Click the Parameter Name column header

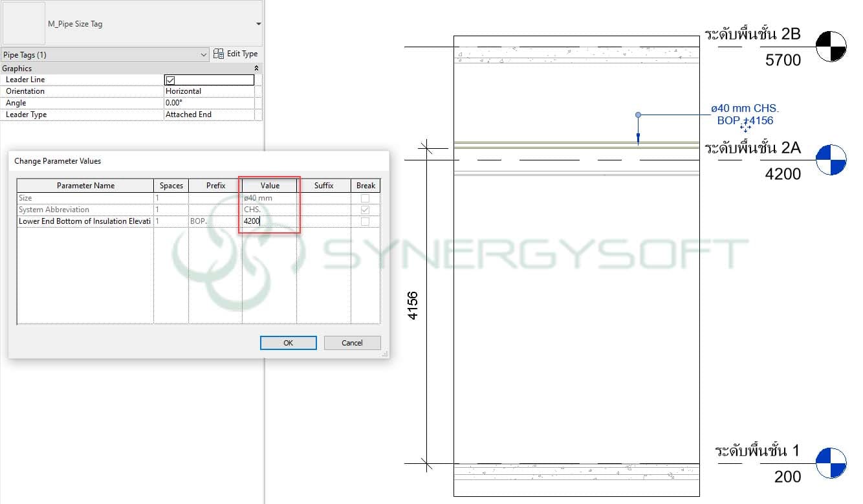pos(85,186)
